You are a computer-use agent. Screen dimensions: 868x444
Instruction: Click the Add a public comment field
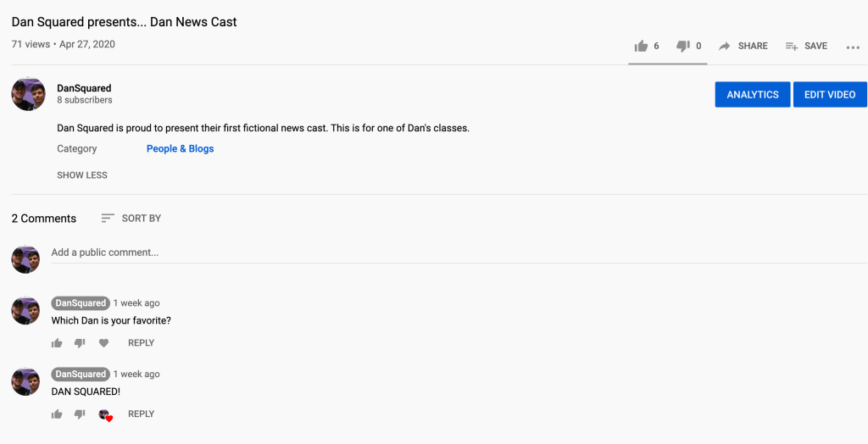(x=254, y=253)
